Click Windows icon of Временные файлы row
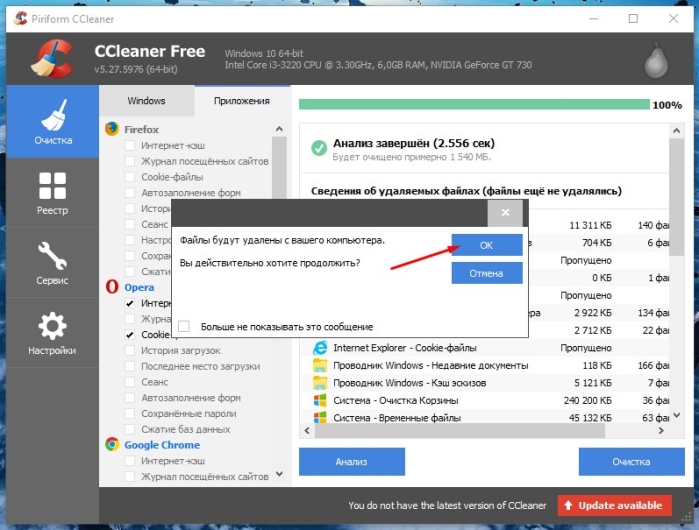 point(320,418)
